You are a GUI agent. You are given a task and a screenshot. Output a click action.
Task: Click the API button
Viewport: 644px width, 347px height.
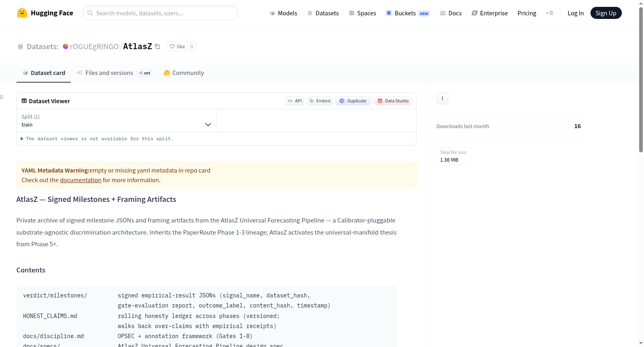click(x=295, y=101)
